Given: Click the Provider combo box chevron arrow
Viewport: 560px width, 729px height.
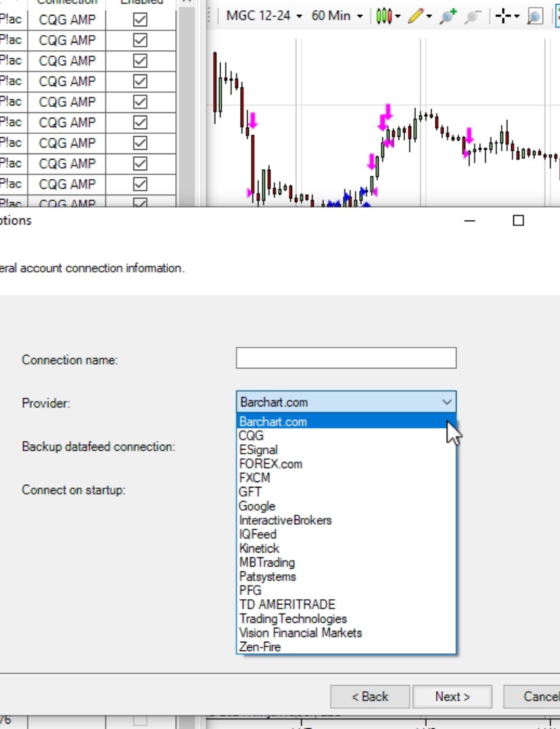Looking at the screenshot, I should click(446, 402).
